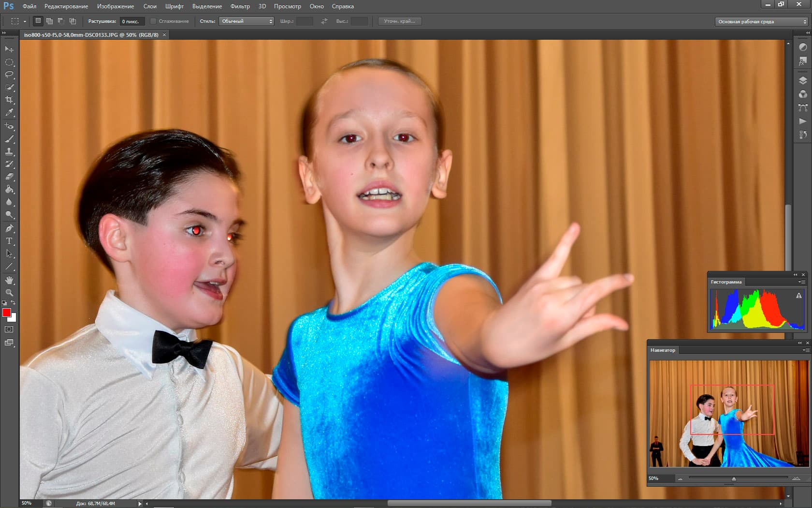
Task: Select the Crop tool
Action: 9,100
